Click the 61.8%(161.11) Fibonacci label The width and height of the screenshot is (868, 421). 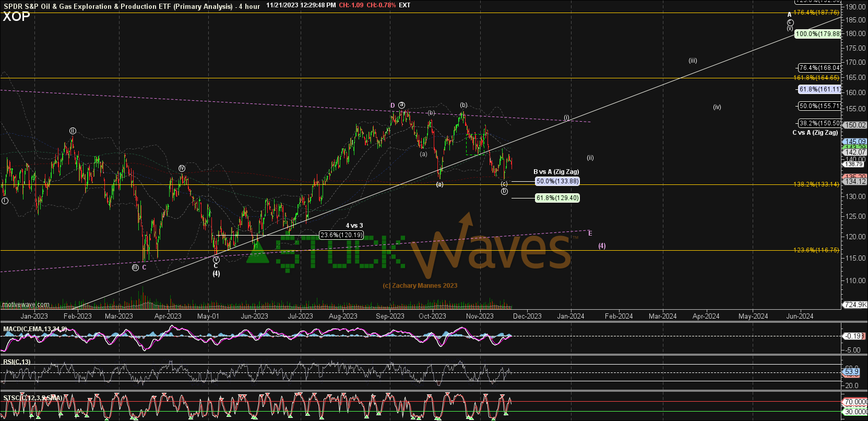coord(820,89)
